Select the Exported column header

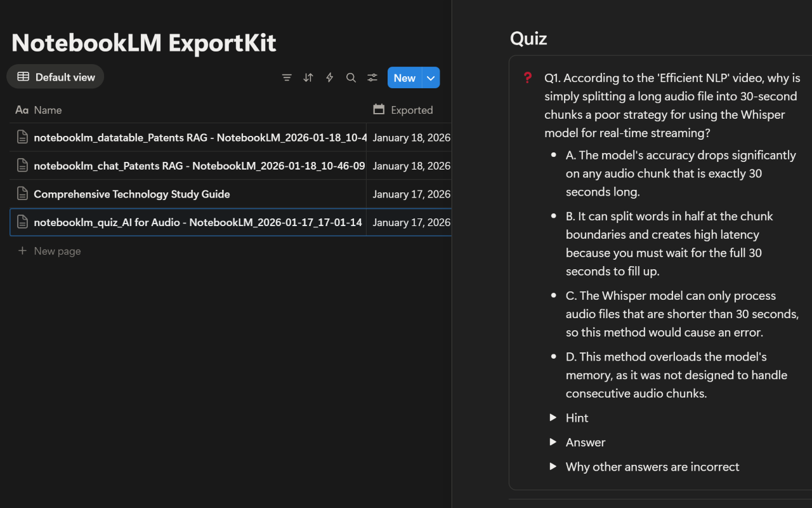(x=412, y=109)
